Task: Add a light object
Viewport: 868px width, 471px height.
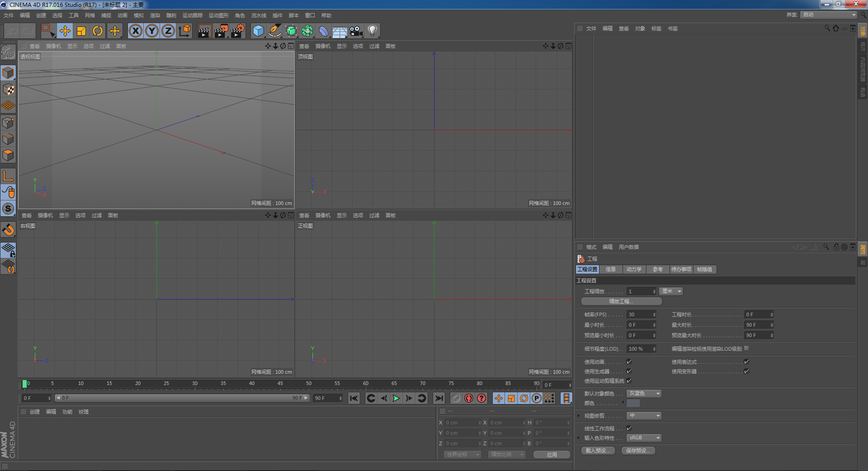Action: click(x=373, y=31)
